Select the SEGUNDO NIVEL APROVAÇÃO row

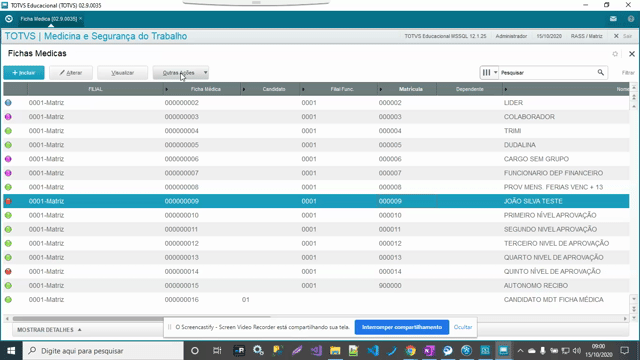[x=316, y=229]
